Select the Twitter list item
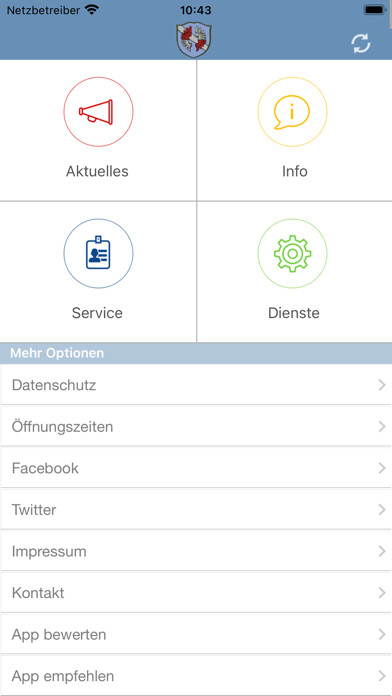This screenshot has width=392, height=696. click(196, 509)
